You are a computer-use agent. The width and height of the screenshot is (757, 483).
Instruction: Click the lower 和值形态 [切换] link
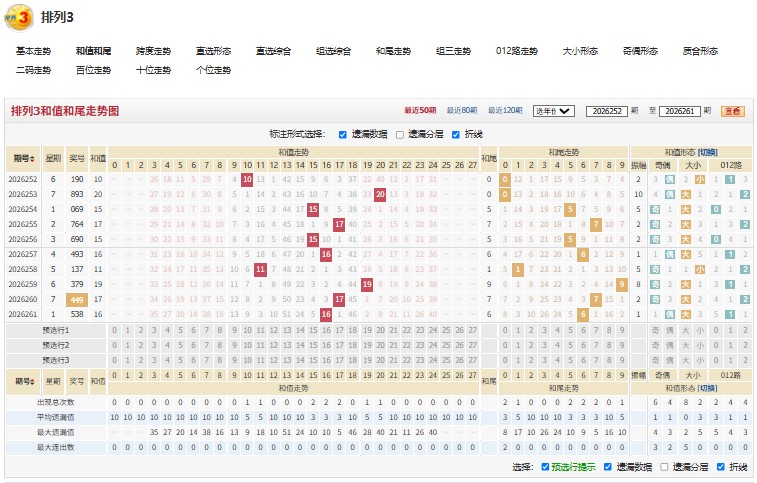coord(708,388)
